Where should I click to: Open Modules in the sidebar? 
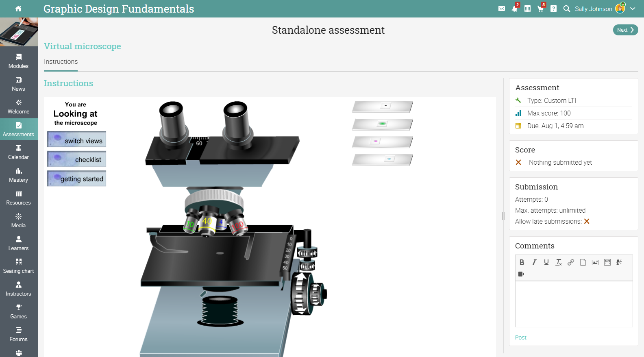[x=19, y=61]
